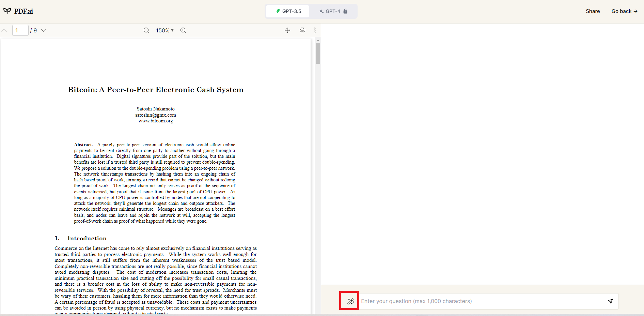644x316 pixels.
Task: Click the PDF.ai logo icon
Action: point(7,11)
